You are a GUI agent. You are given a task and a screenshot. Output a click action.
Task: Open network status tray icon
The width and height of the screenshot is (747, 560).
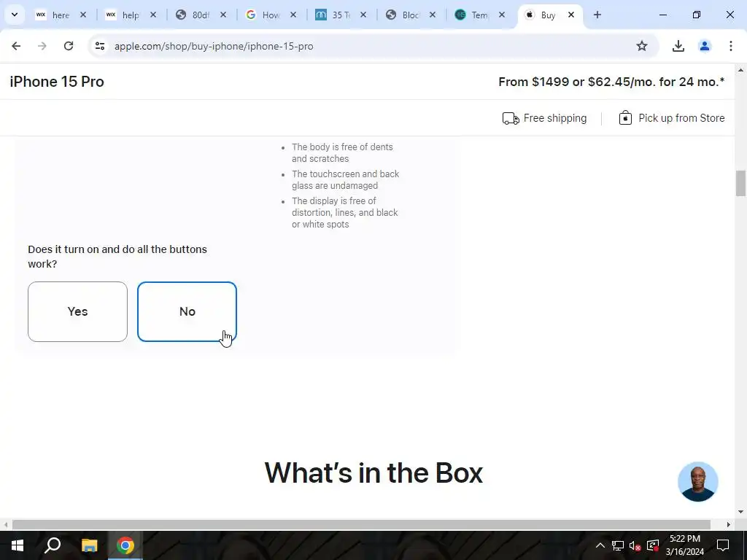click(x=618, y=545)
